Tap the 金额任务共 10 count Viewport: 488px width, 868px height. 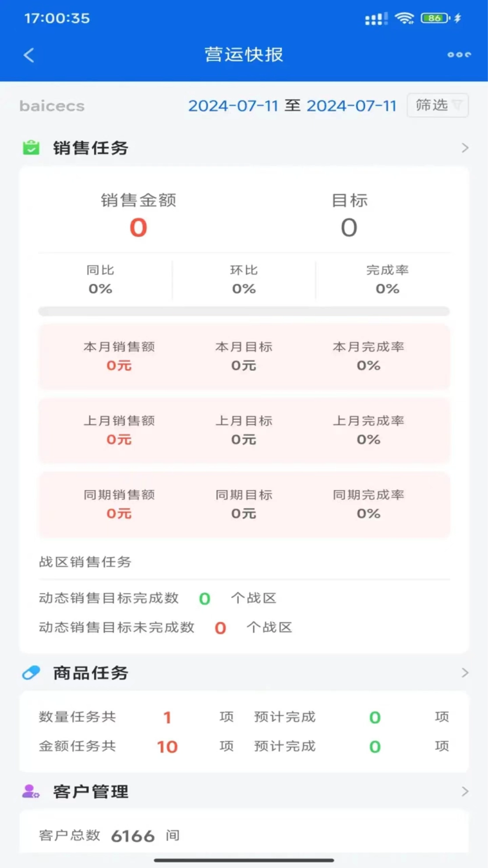pyautogui.click(x=167, y=747)
